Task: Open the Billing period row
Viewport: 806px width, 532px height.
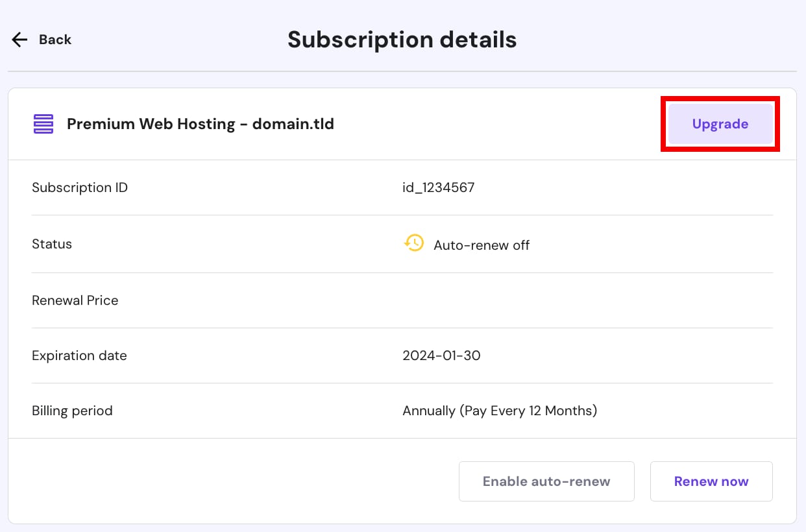Action: tap(72, 410)
